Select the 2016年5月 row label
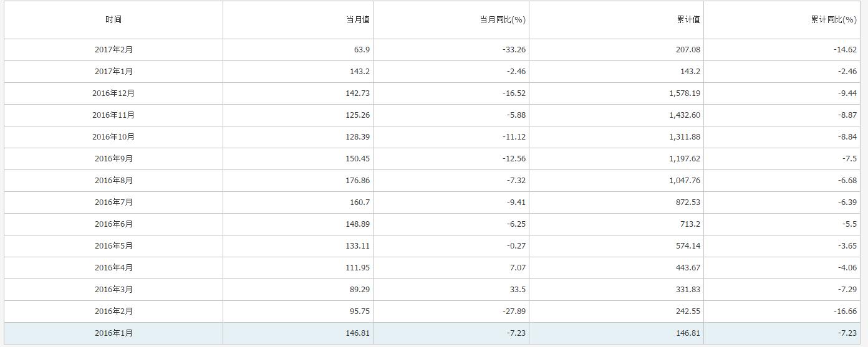This screenshot has width=868, height=347. pos(113,246)
